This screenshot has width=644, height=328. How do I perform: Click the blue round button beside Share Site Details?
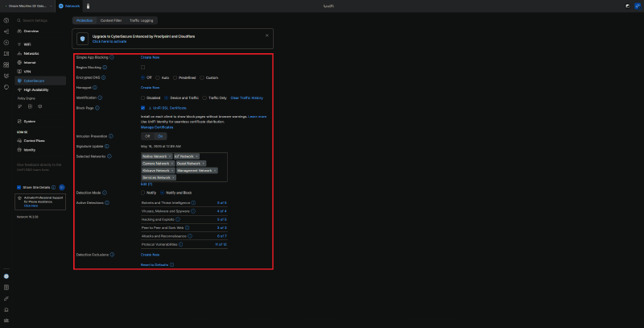coord(62,188)
